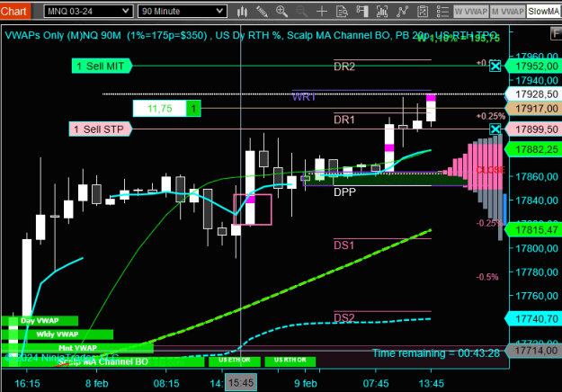Click the 17882,25 green price marker
The image size is (562, 392).
point(533,149)
